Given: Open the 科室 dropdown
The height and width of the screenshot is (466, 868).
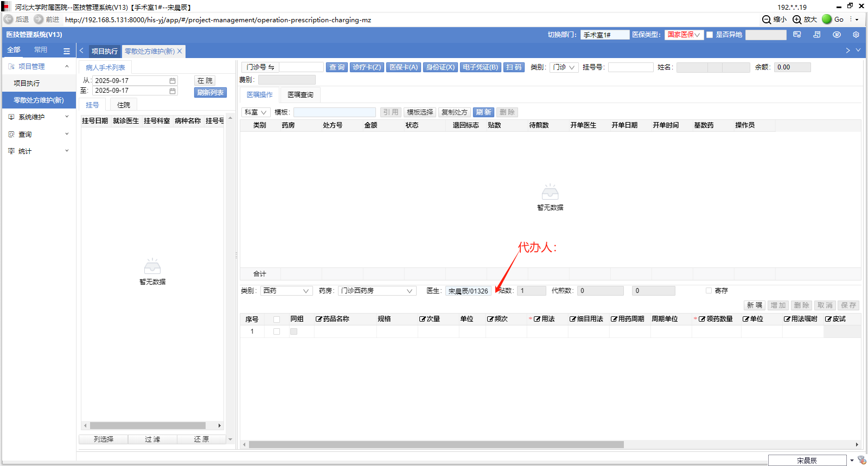Looking at the screenshot, I should tap(256, 112).
